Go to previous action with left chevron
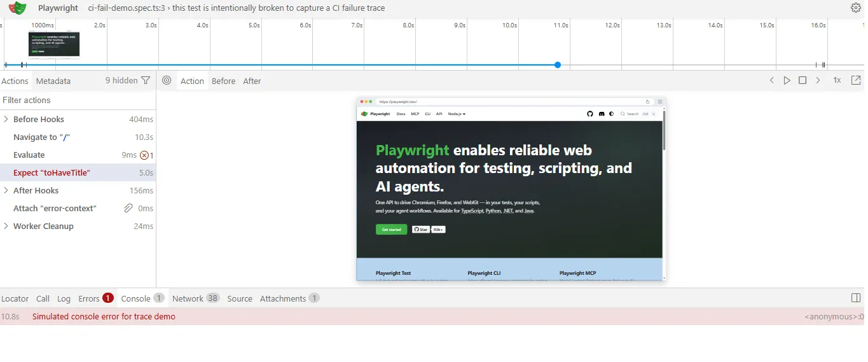 772,81
